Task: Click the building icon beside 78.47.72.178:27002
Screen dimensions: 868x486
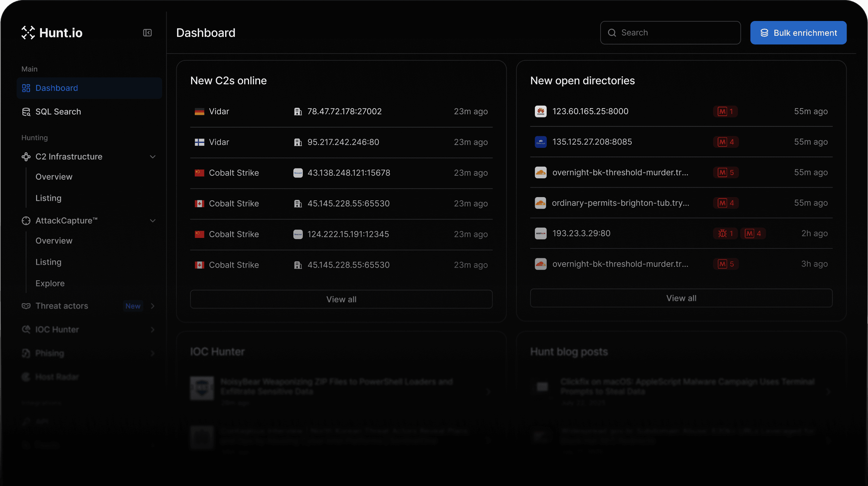Action: point(297,111)
